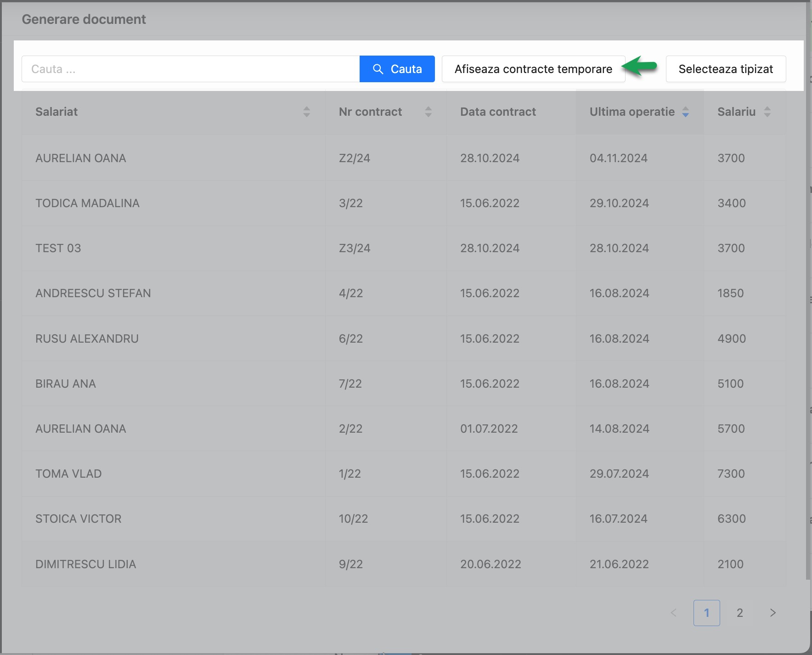Screen dimensions: 812x655
Task: Open Selecteaza tipizat button
Action: click(x=726, y=69)
